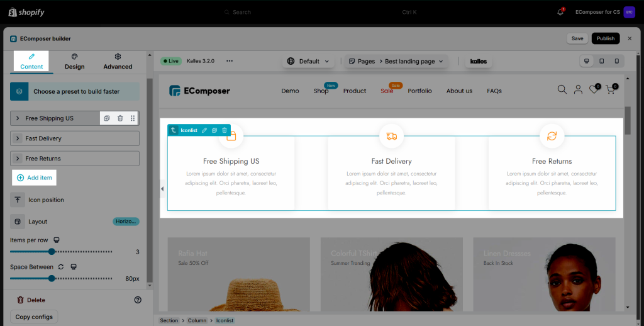Screen dimensions: 644x326
Task: Click Choose a preset to build faster
Action: click(75, 92)
